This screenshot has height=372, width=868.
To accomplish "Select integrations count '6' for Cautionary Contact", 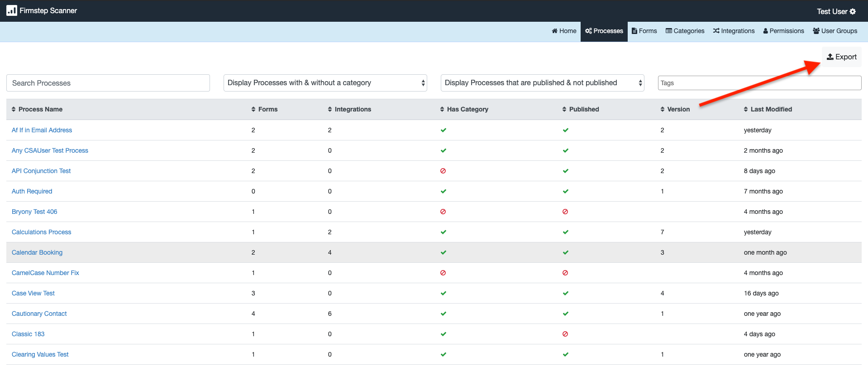I will pyautogui.click(x=330, y=314).
